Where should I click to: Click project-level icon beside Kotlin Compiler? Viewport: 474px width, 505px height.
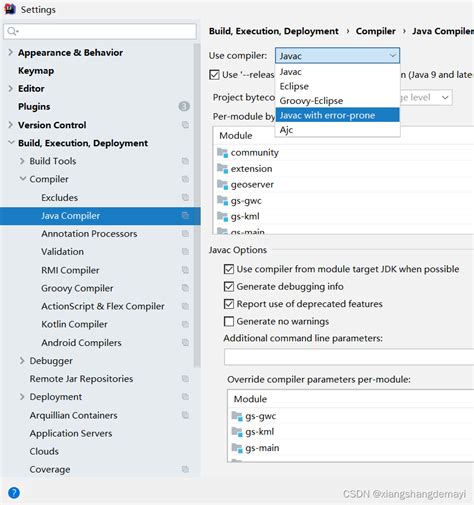pyautogui.click(x=185, y=324)
